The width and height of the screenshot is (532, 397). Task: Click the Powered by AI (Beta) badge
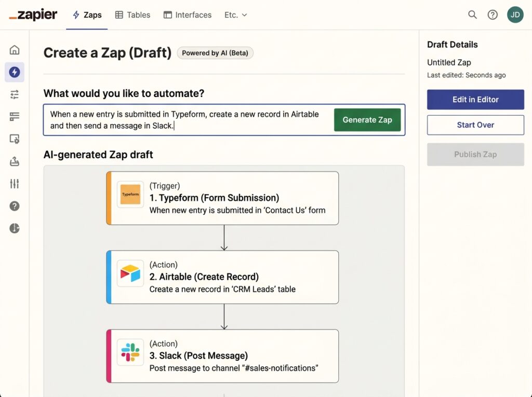[x=215, y=53]
